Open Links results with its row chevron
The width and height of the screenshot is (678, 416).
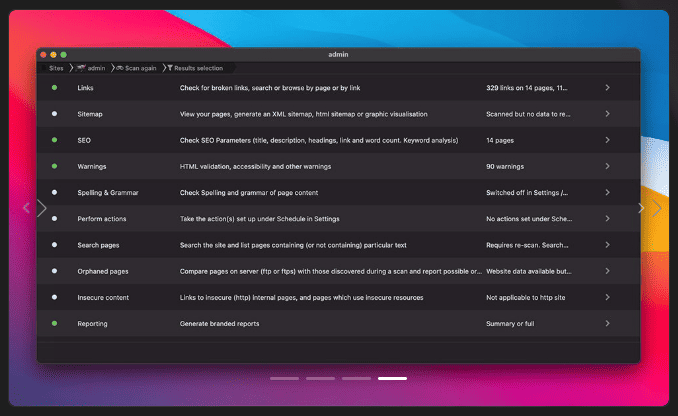coord(608,88)
